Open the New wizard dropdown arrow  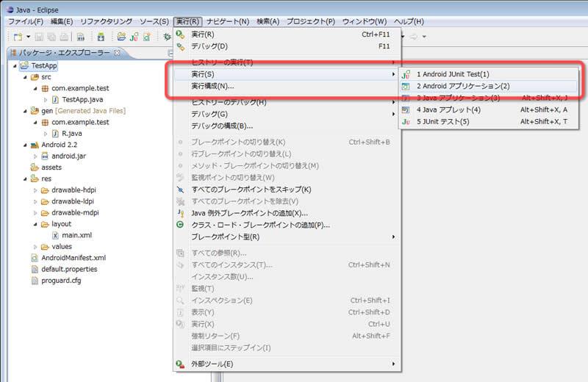pos(29,37)
